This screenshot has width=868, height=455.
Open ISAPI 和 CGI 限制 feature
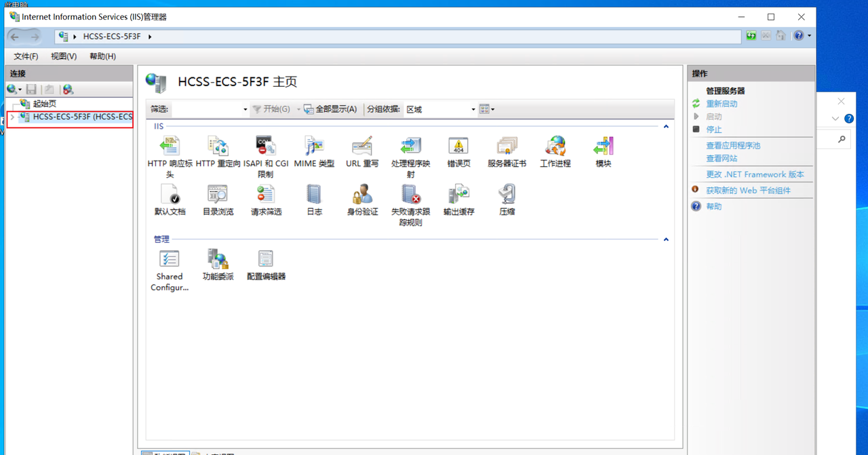point(266,156)
